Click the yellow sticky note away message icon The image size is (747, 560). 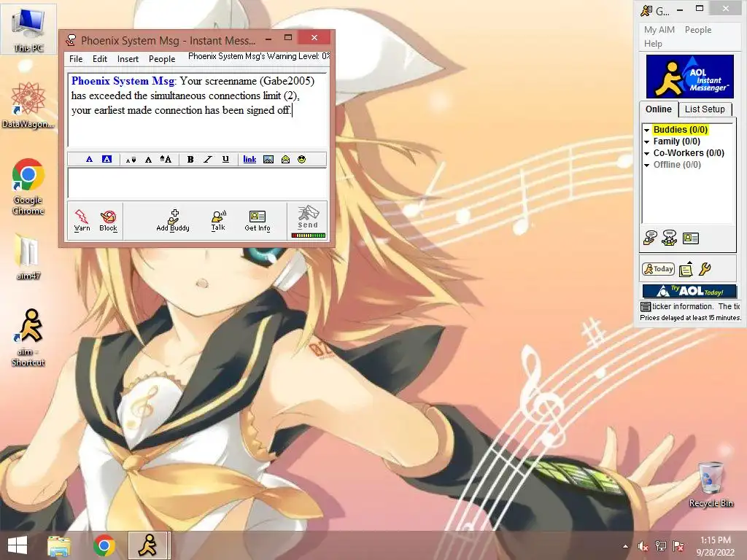pos(686,269)
